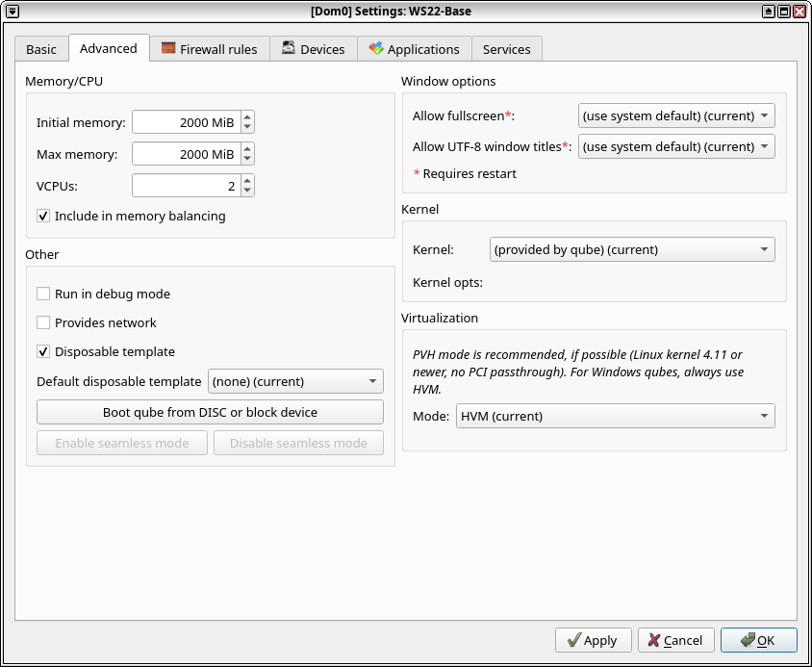Click the Enable seamless mode button

pyautogui.click(x=122, y=443)
